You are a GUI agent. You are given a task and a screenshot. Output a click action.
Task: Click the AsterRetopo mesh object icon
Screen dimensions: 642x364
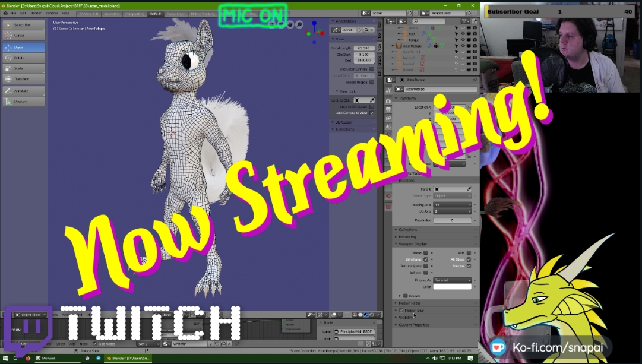pyautogui.click(x=399, y=46)
